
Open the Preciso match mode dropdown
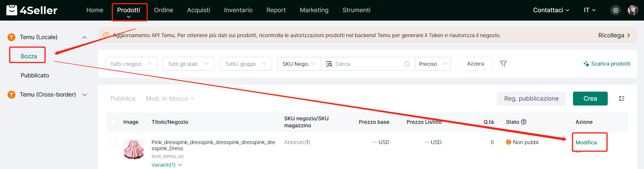(x=433, y=64)
